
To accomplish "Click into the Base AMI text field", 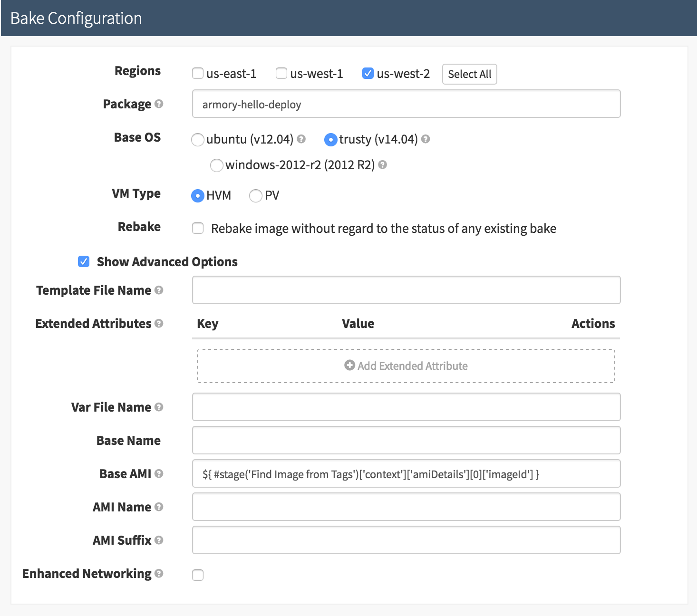I will pyautogui.click(x=406, y=474).
